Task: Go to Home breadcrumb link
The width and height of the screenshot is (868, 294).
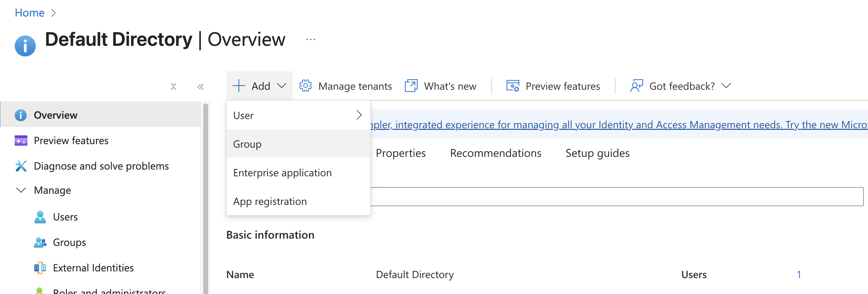Action: pyautogui.click(x=30, y=13)
